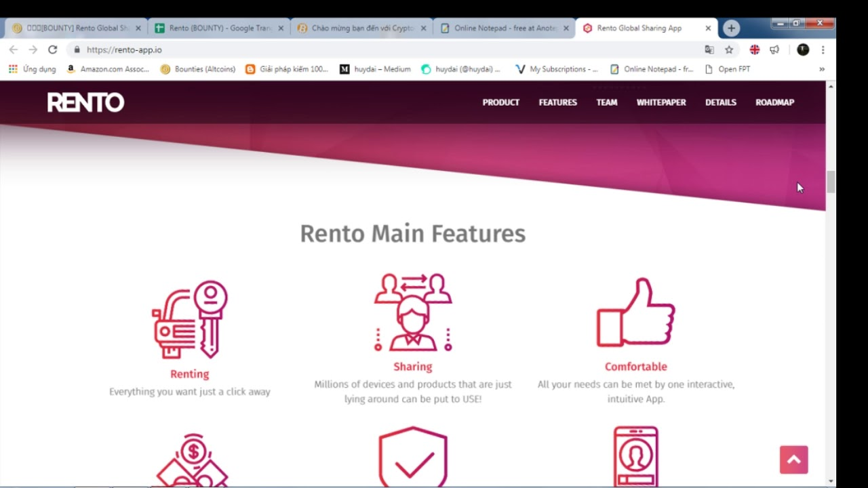Open a new browser tab
The width and height of the screenshot is (868, 488).
click(731, 28)
